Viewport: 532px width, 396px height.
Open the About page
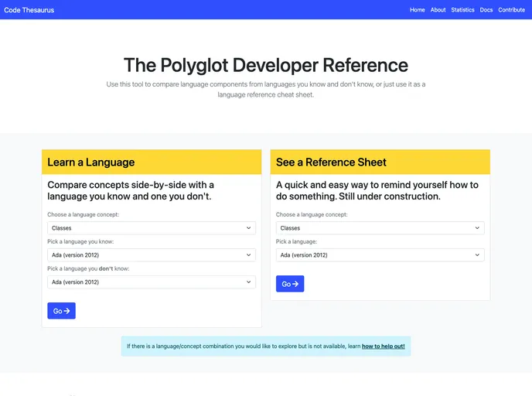(438, 10)
